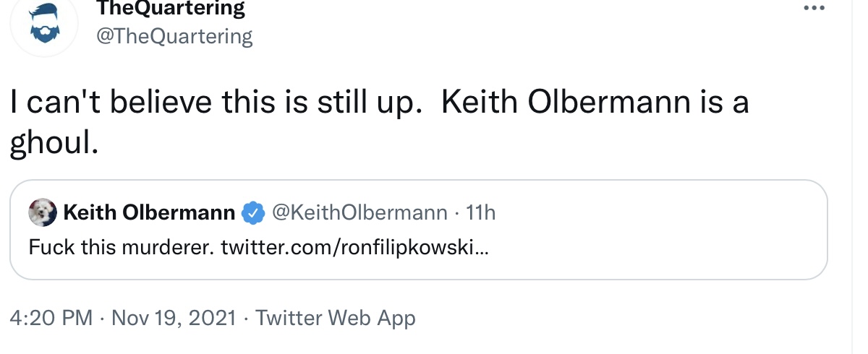Open the 11h timestamp of quoted tweet
Screen dimensions: 868x354
coord(482,213)
